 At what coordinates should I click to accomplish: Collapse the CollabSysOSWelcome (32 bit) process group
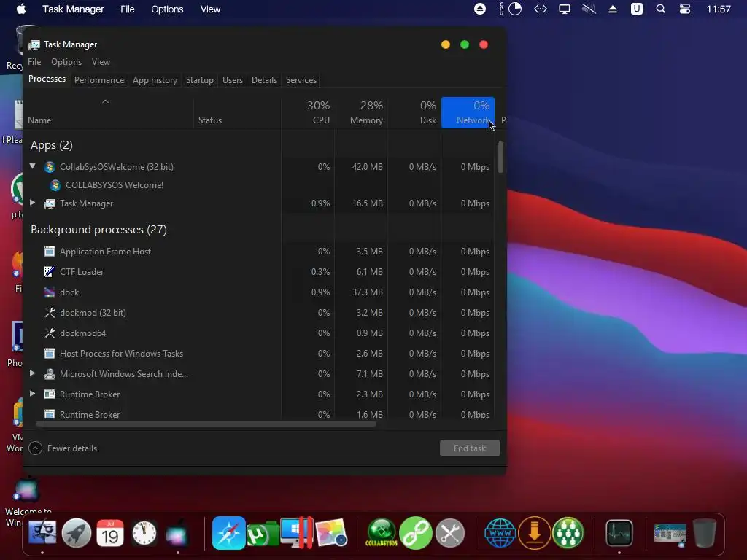coord(32,166)
